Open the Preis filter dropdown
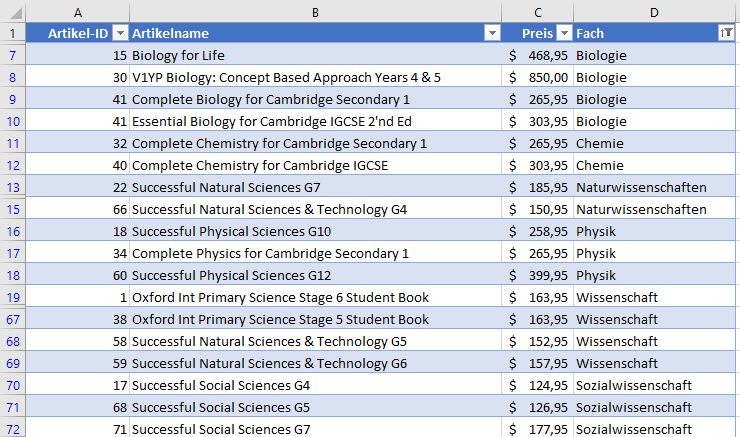The height and width of the screenshot is (437, 740). (x=564, y=33)
